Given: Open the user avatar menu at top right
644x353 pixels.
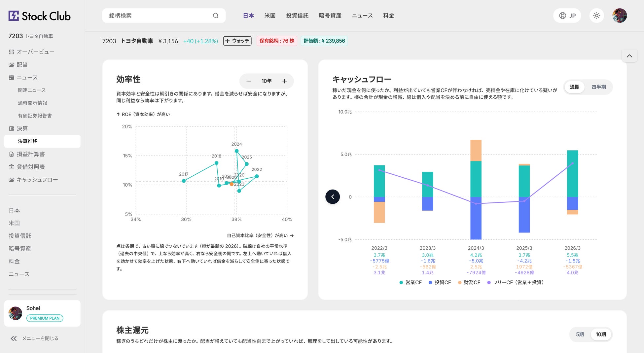Looking at the screenshot, I should point(620,16).
